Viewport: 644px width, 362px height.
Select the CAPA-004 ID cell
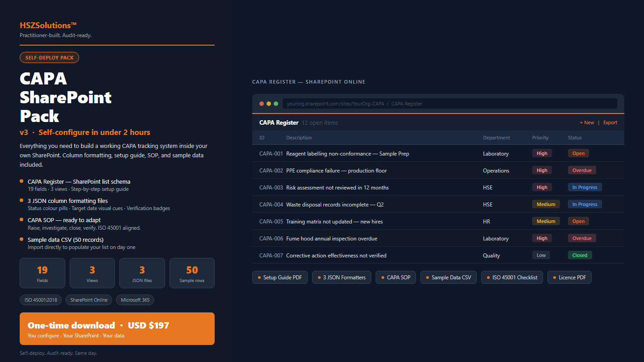(271, 205)
